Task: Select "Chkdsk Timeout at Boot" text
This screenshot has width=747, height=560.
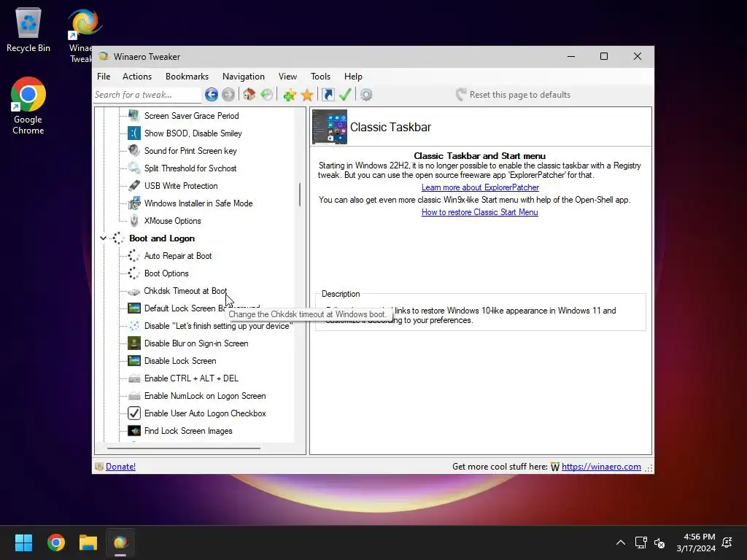Action: pos(185,291)
